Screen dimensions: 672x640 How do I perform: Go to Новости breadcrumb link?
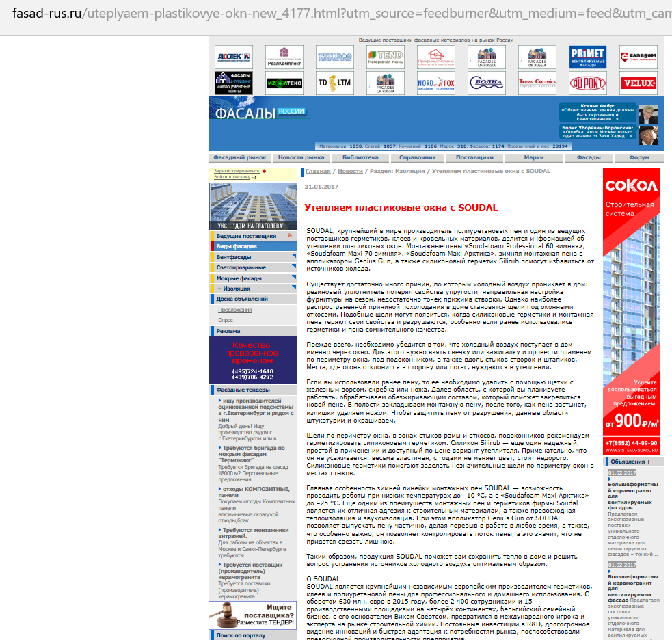tap(350, 171)
